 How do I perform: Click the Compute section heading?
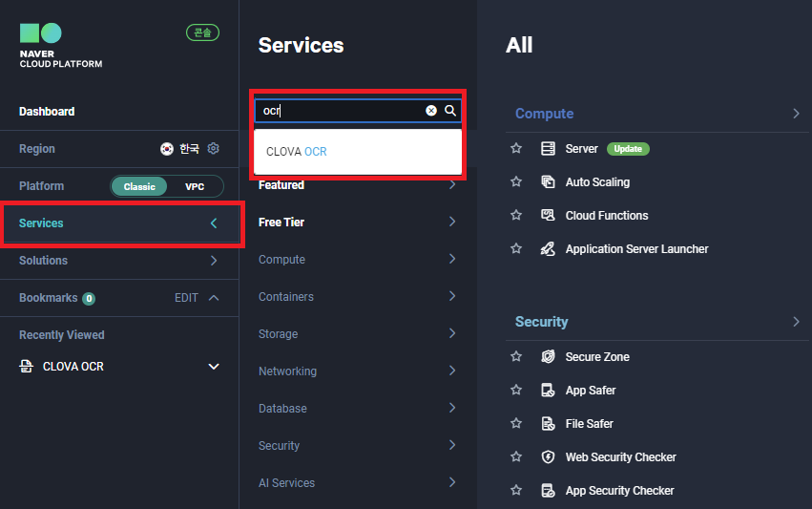point(544,114)
